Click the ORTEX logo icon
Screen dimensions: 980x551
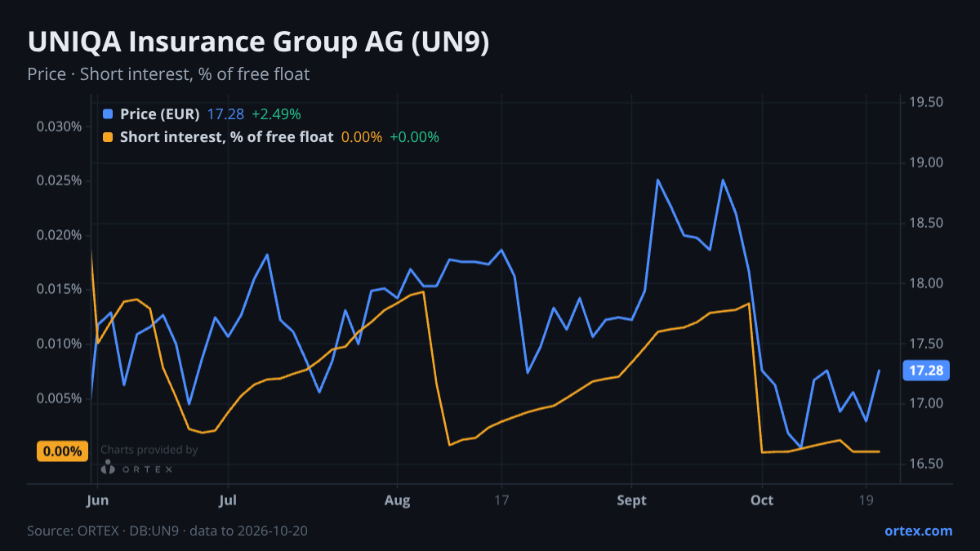pyautogui.click(x=108, y=467)
